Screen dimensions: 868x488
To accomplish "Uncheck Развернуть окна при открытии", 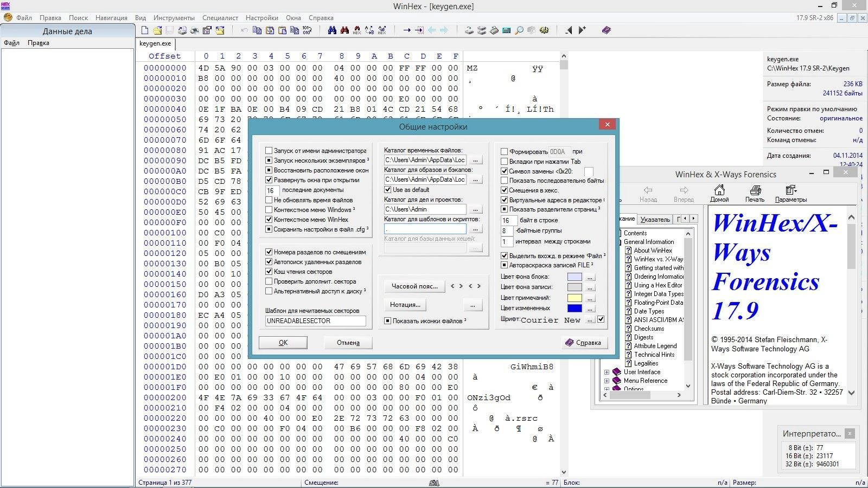I will [x=269, y=180].
